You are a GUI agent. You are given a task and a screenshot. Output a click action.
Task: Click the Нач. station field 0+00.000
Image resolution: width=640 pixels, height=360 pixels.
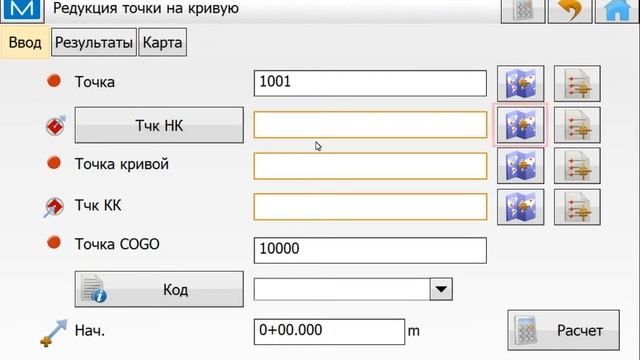click(x=329, y=331)
